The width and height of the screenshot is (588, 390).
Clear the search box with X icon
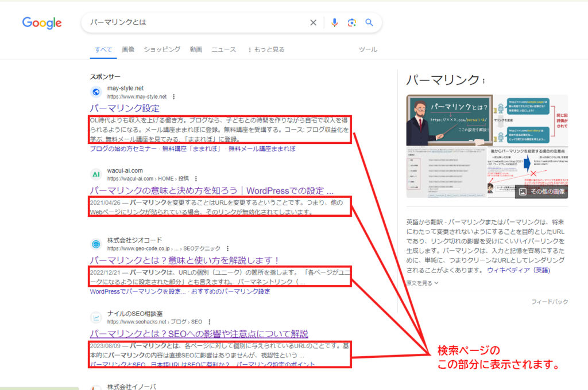[x=313, y=23]
